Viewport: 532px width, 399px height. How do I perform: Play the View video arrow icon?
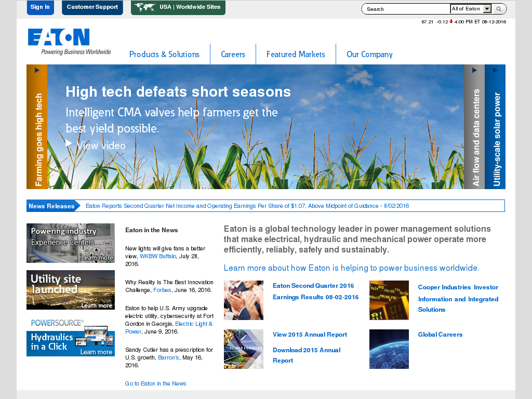69,143
